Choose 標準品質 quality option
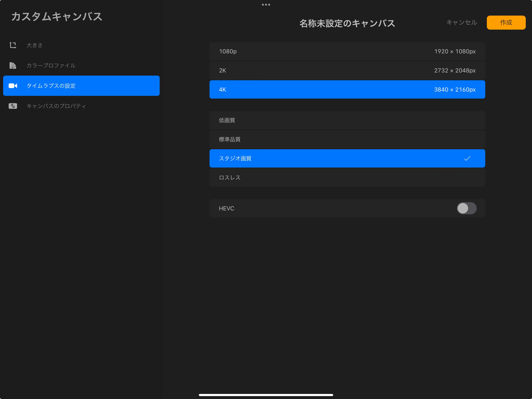Screen dimensions: 532x399 click(x=347, y=139)
